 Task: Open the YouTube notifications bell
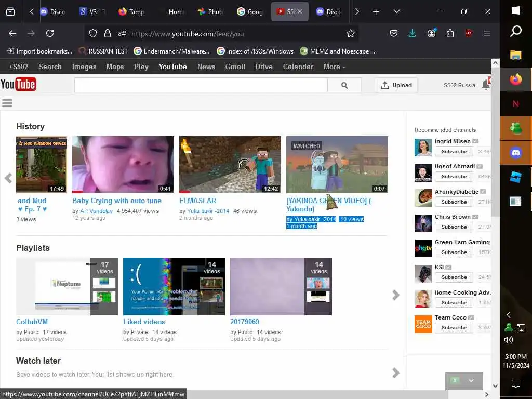coord(486,85)
